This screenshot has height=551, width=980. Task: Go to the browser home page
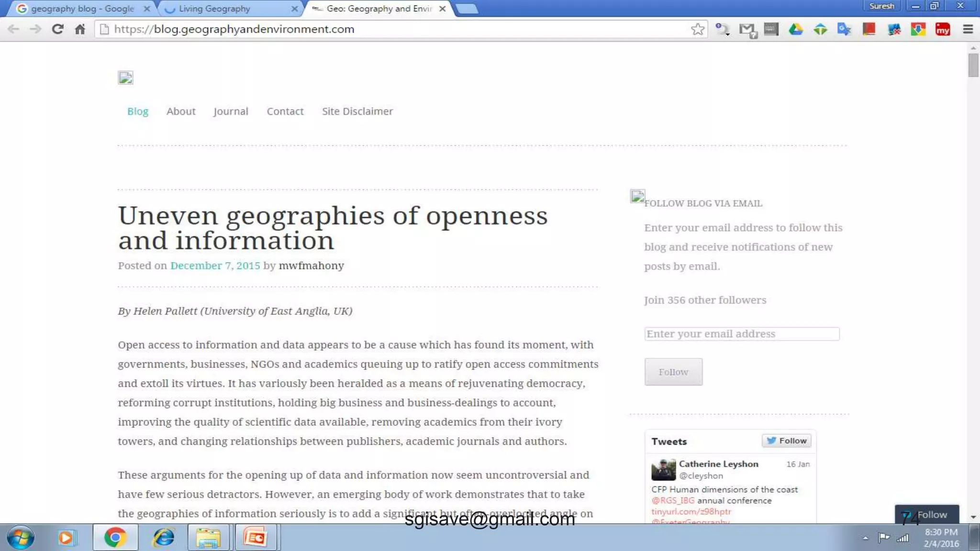tap(80, 29)
